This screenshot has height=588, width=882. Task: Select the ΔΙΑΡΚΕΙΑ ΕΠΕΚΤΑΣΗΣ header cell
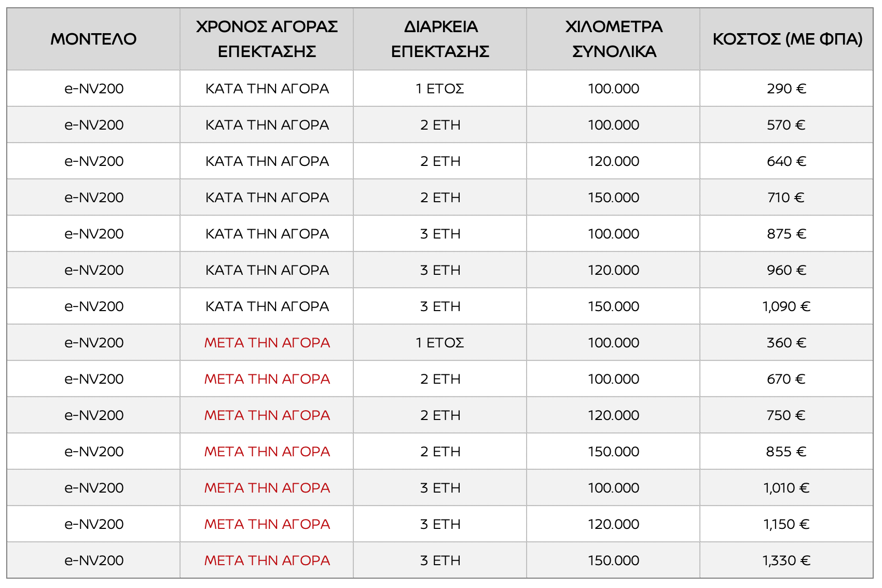[x=440, y=39]
